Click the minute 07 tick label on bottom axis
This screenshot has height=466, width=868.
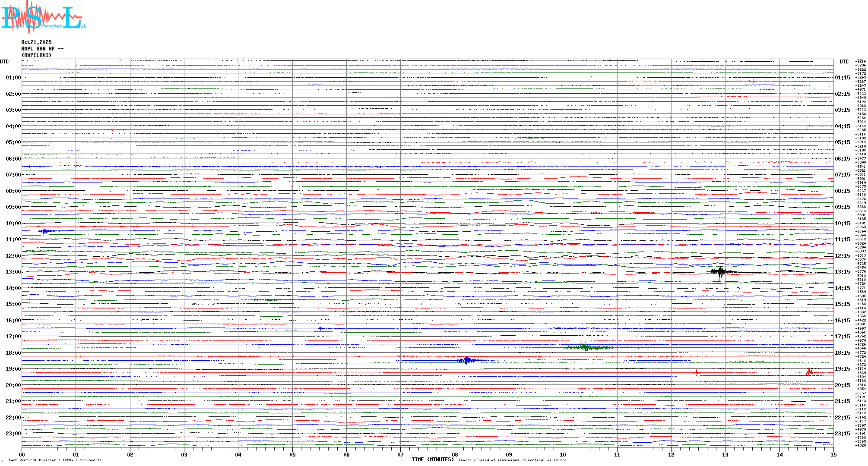tap(401, 454)
